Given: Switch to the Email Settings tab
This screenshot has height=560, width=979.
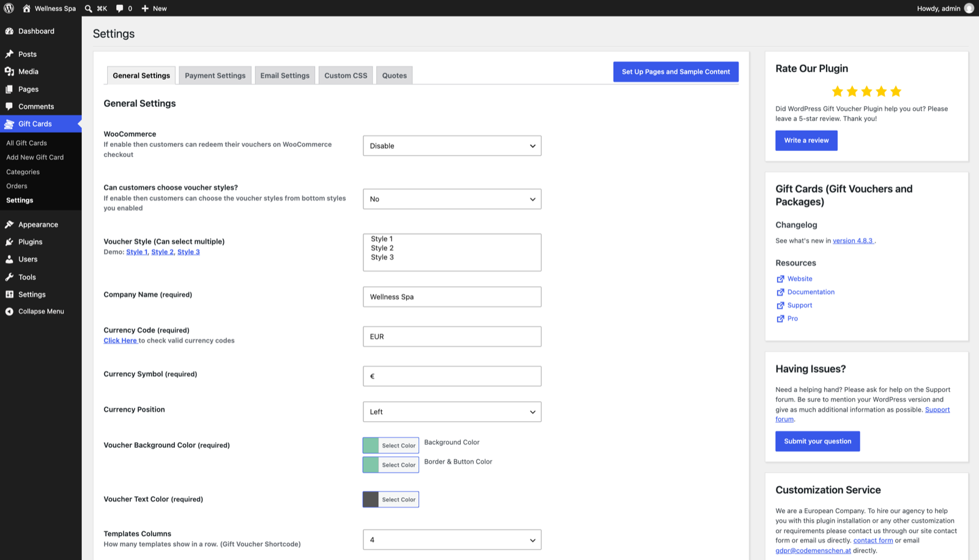Looking at the screenshot, I should (285, 75).
